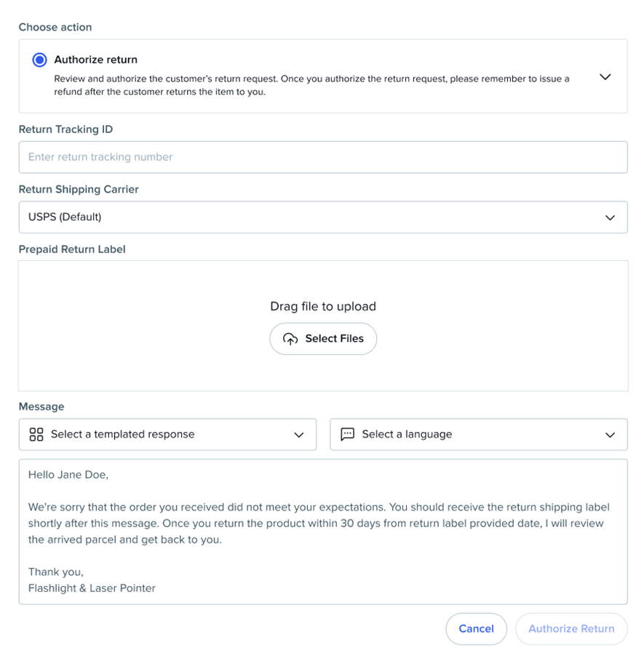The height and width of the screenshot is (653, 644).
Task: Click the upload cloud icon
Action: (x=290, y=339)
